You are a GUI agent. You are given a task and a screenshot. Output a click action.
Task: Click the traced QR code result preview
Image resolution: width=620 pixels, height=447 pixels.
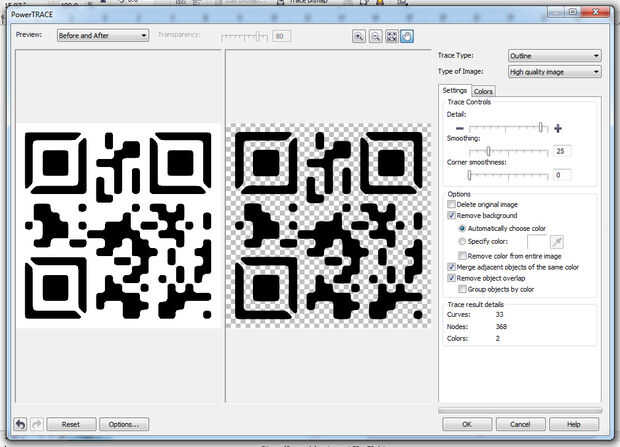329,225
